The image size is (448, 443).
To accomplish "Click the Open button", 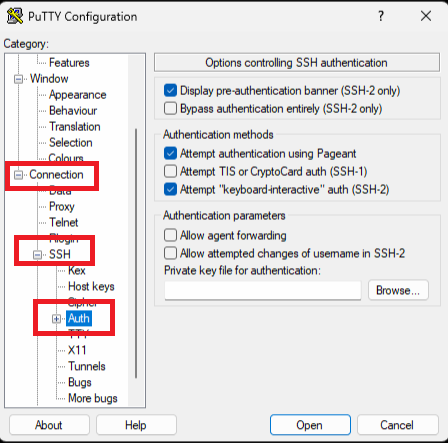I will coord(310,425).
